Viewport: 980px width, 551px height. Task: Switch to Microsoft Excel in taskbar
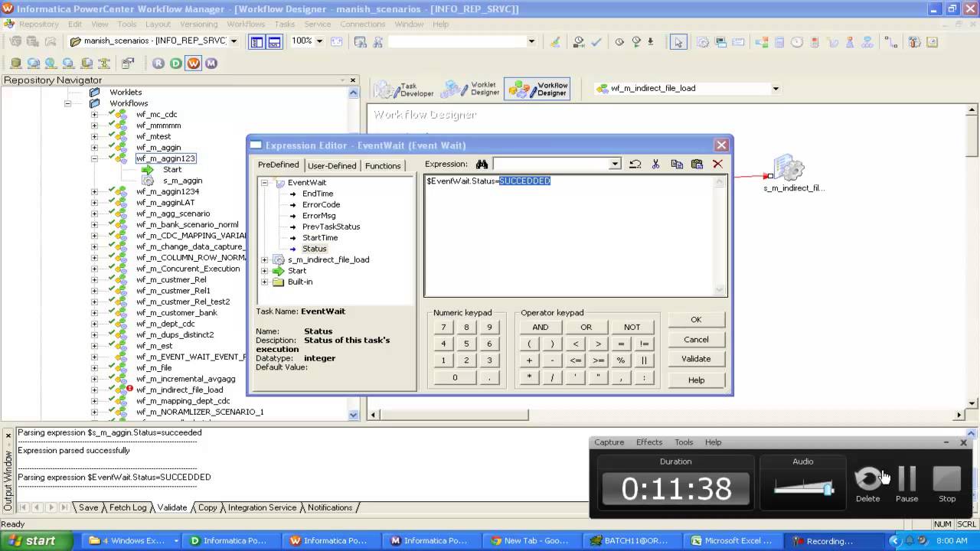731,540
